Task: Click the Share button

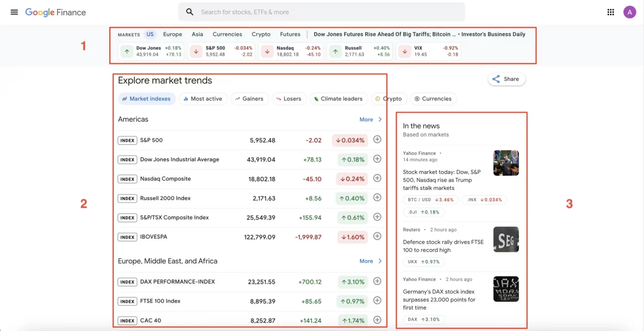Action: (x=507, y=79)
